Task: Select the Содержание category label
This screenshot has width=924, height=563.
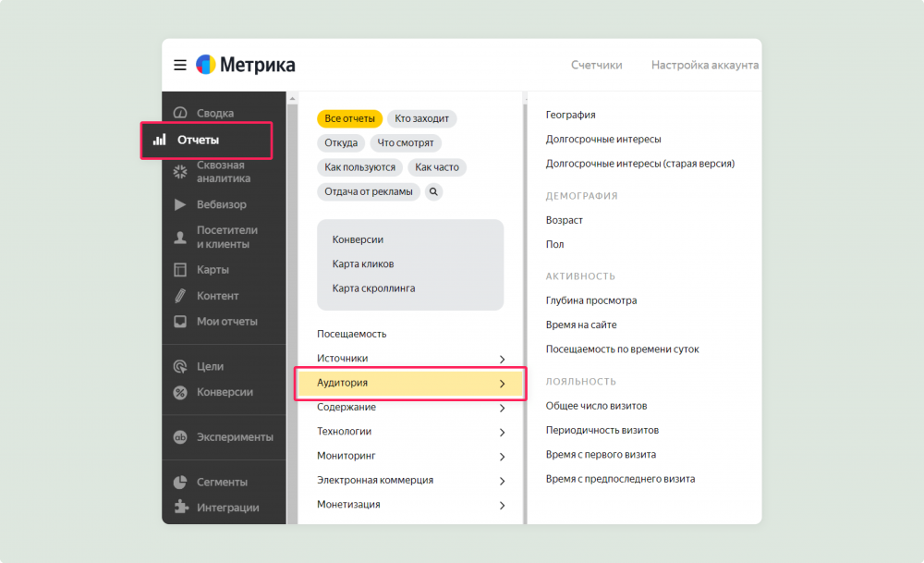Action: 346,407
